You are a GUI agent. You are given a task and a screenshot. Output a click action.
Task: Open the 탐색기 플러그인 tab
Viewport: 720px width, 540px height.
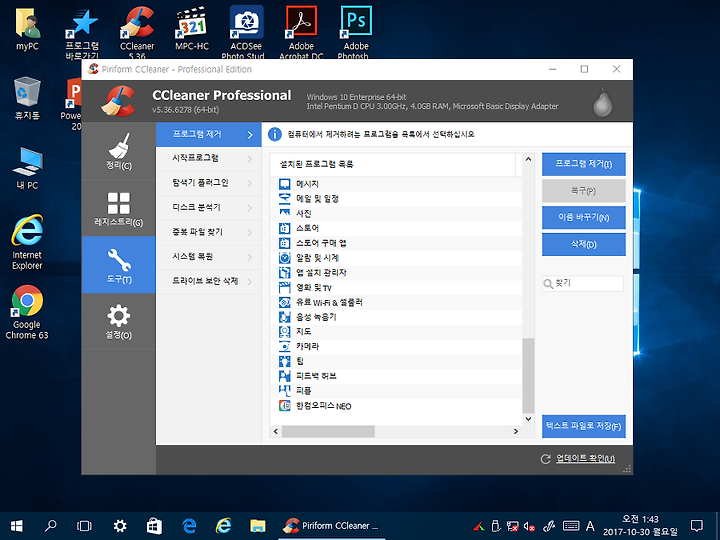tap(209, 183)
